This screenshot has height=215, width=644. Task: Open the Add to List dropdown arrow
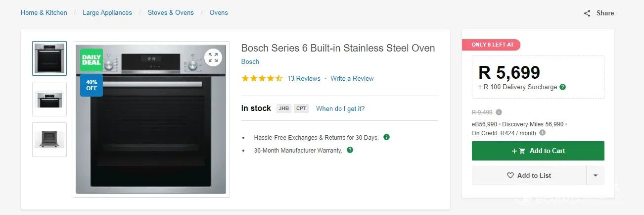[x=595, y=175]
